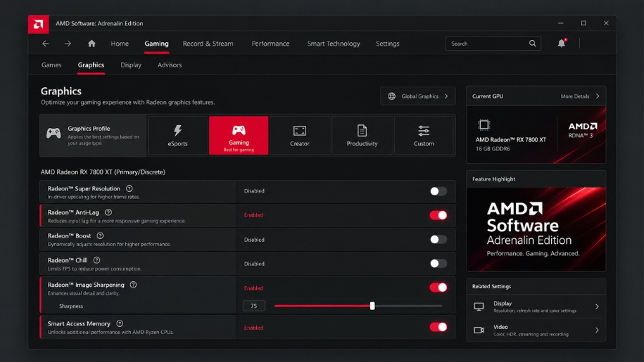Viewport: 644px width, 362px height.
Task: Enable Radeon Boost toggle
Action: [438, 239]
